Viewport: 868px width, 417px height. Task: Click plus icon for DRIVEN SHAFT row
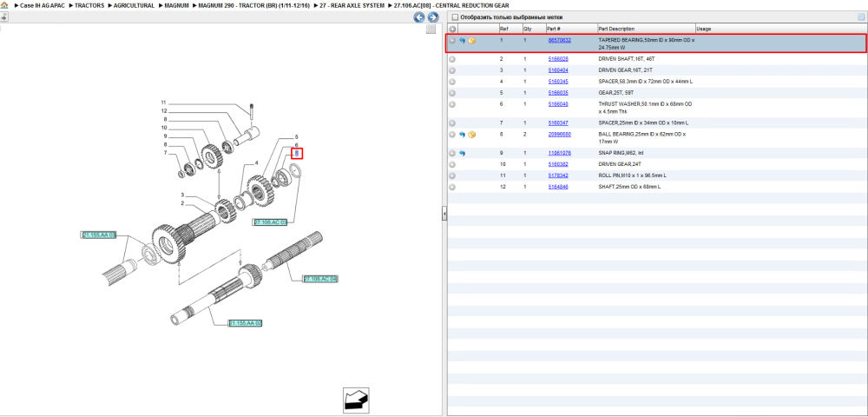click(x=452, y=59)
